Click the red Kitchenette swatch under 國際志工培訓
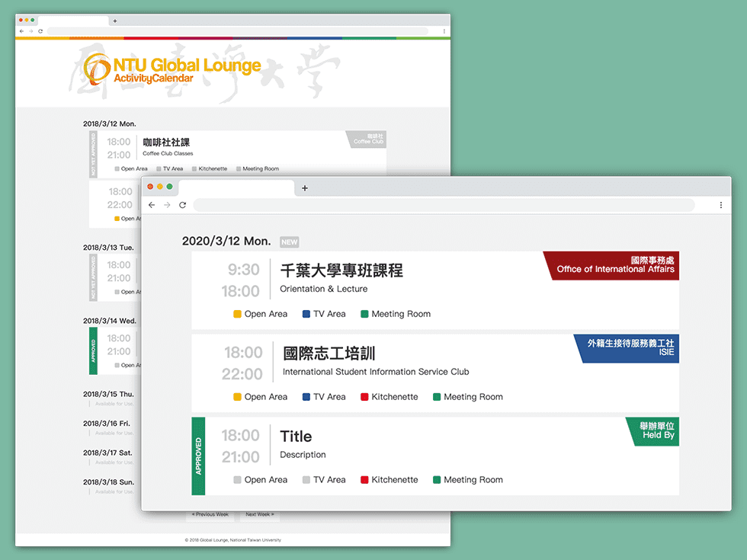This screenshot has height=560, width=747. click(x=364, y=397)
